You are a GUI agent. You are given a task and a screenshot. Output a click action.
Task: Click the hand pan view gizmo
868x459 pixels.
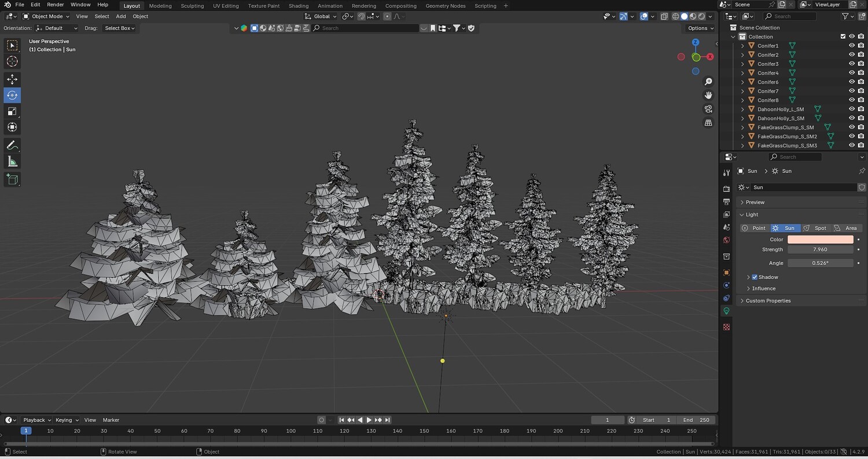pyautogui.click(x=708, y=95)
